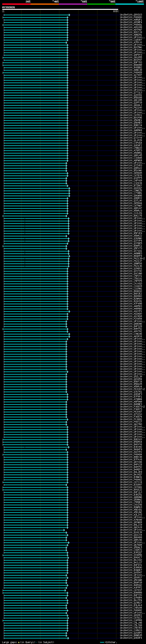Click the white query sequence bar 1-609
This screenshot has height=644, width=146.
click(x=60, y=10)
